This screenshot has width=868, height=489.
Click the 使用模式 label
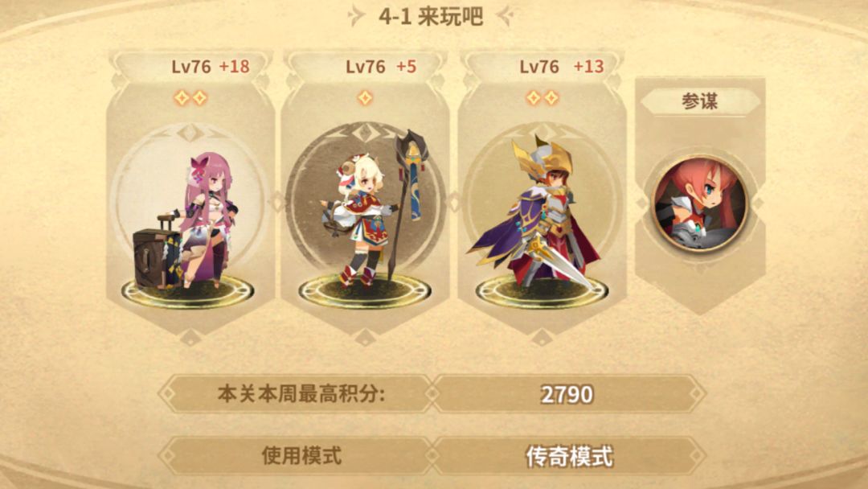click(x=301, y=456)
